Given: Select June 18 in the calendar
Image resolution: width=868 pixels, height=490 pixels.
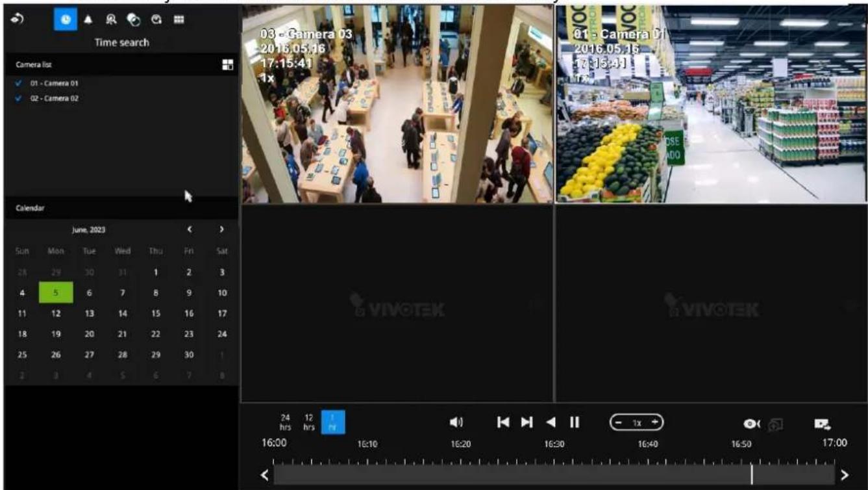Looking at the screenshot, I should (22, 334).
